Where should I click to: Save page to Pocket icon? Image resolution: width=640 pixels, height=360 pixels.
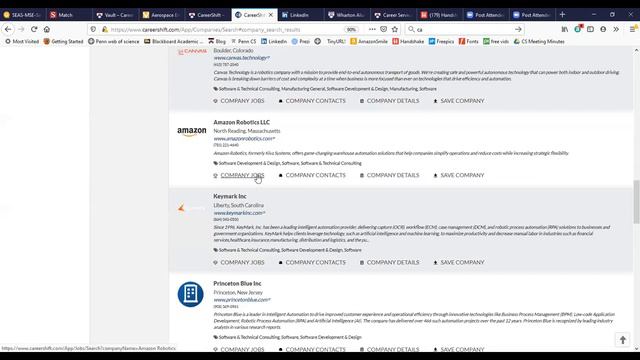383,29
